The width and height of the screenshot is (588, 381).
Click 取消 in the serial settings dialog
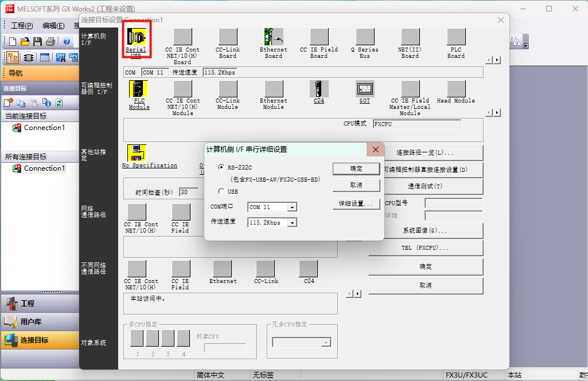pos(356,185)
